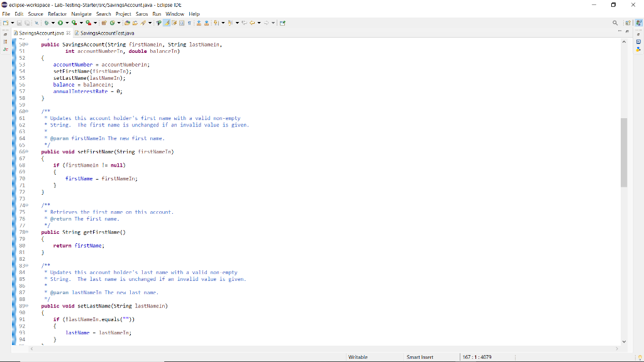
Task: Click the tip of the day lightbulb
Action: 640,358
